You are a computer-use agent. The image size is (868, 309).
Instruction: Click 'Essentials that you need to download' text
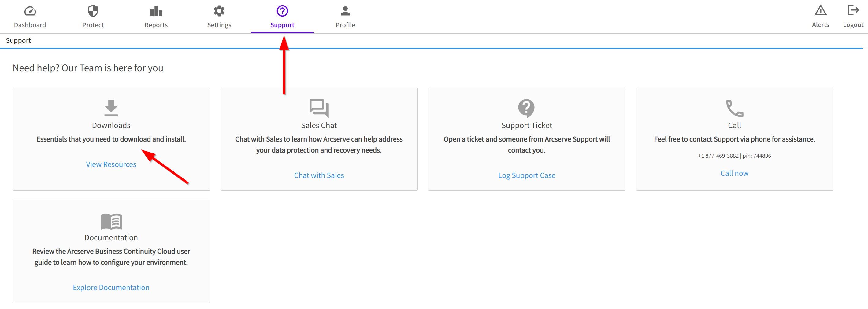click(111, 139)
